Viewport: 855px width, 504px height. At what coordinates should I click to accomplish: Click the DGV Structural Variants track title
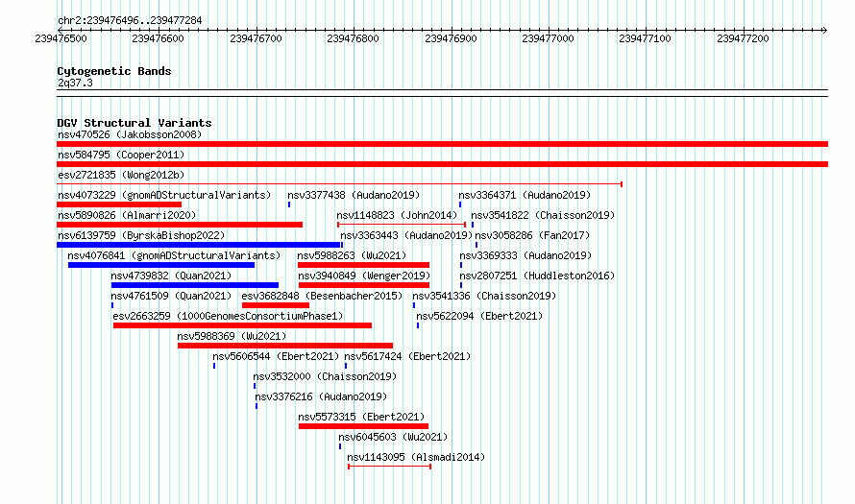(x=134, y=123)
